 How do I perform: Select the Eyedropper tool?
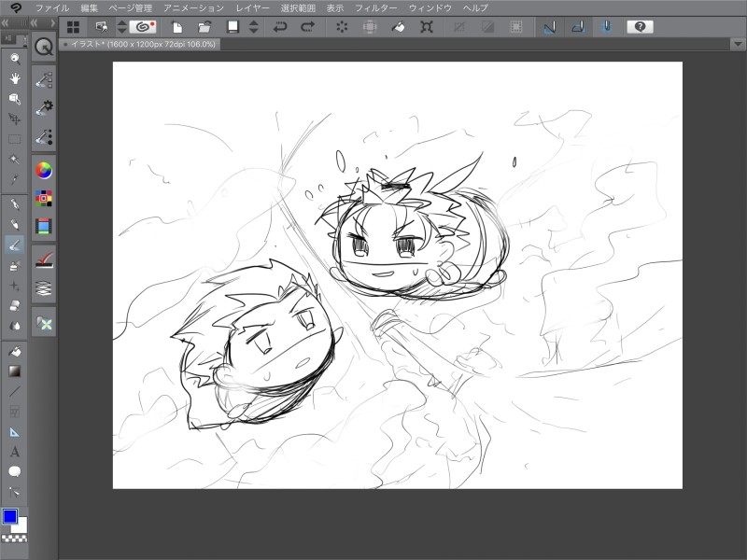click(x=15, y=179)
